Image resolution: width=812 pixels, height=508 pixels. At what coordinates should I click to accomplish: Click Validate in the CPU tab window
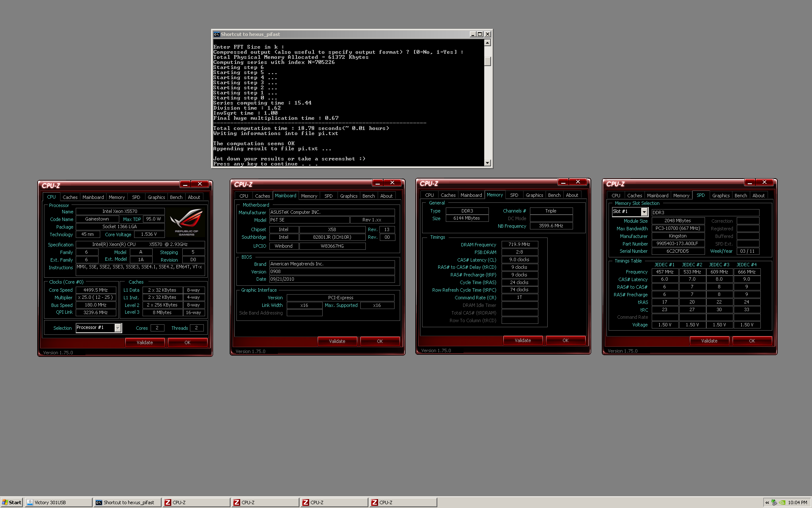[145, 342]
